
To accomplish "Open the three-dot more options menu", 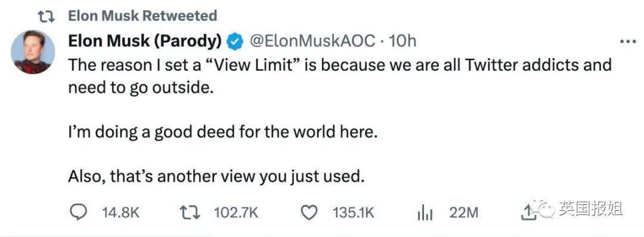I will coord(627,42).
